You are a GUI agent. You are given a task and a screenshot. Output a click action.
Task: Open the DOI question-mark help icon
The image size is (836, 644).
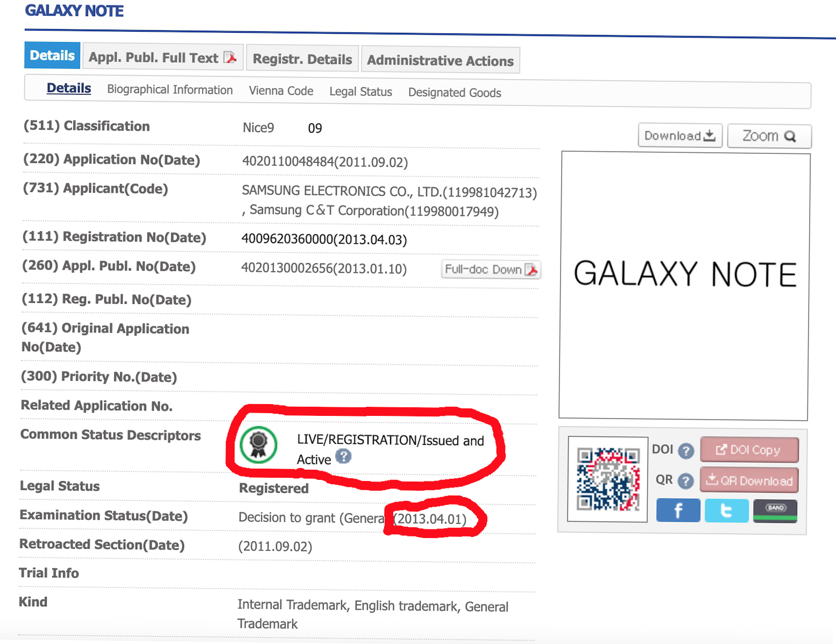[x=686, y=451]
